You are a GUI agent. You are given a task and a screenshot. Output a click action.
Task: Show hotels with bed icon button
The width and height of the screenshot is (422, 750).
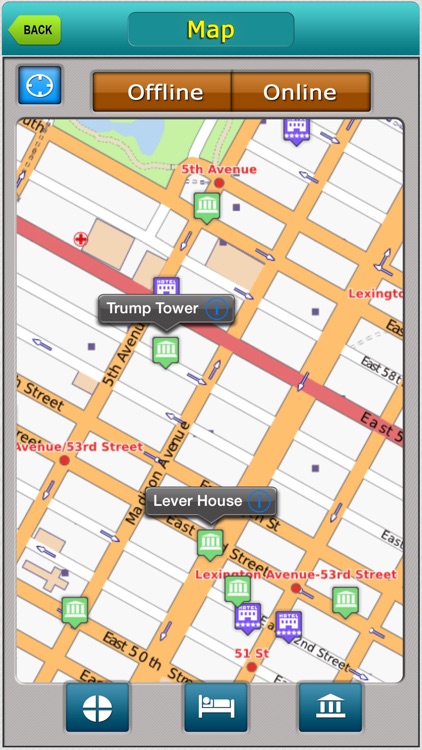point(216,707)
